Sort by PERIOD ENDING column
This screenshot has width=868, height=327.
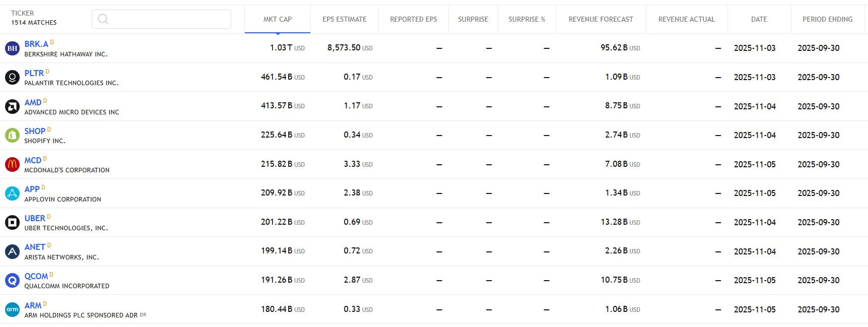click(x=827, y=19)
